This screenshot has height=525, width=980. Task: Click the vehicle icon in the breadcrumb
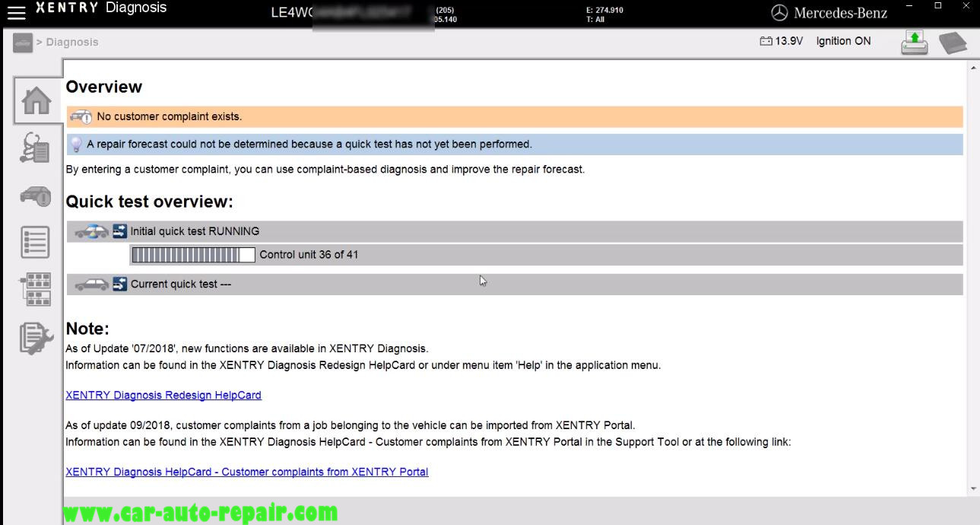tap(22, 43)
